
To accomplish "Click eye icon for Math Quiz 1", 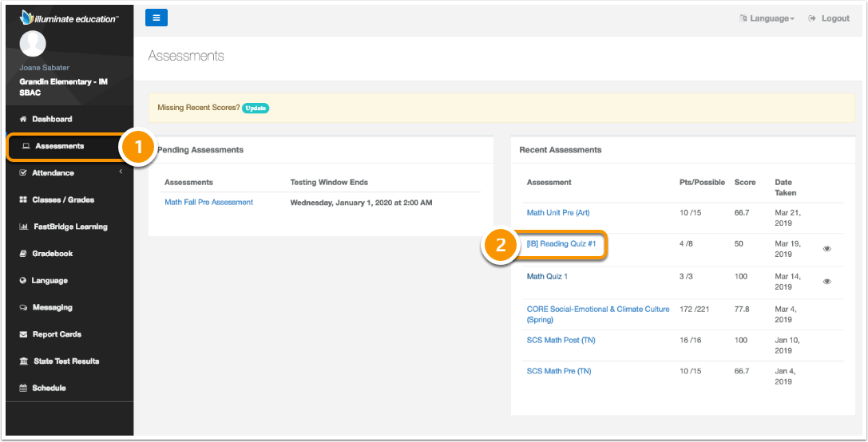I will pos(826,282).
